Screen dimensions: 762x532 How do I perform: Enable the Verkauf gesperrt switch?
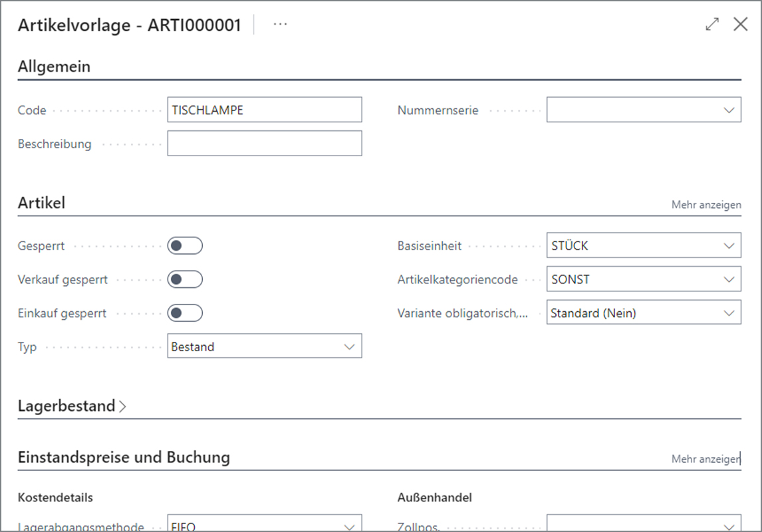click(185, 279)
